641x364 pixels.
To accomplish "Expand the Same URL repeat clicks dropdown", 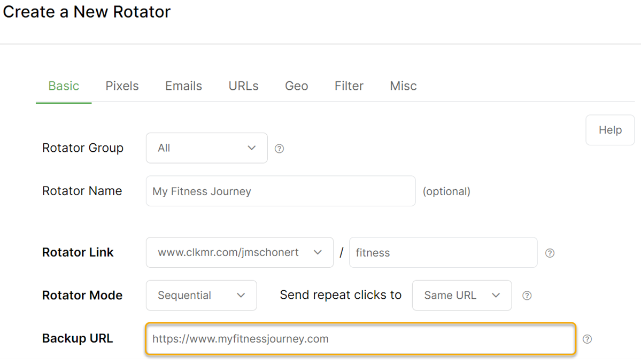I will tap(461, 295).
